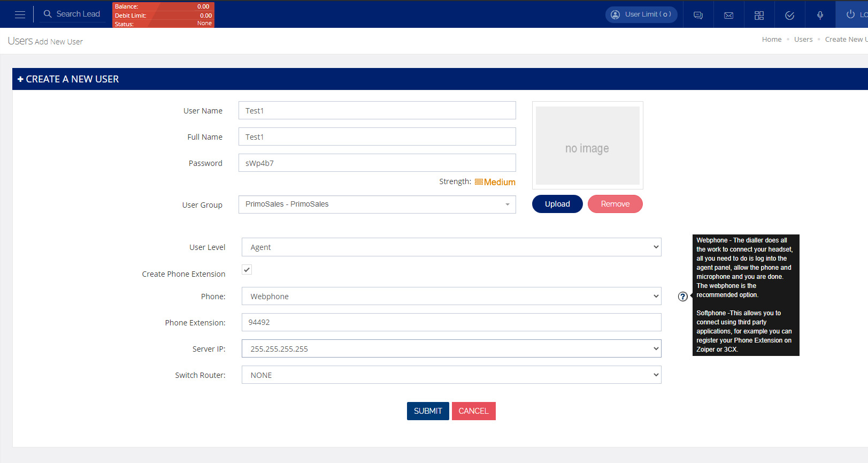Expand the User Group dropdown

377,204
